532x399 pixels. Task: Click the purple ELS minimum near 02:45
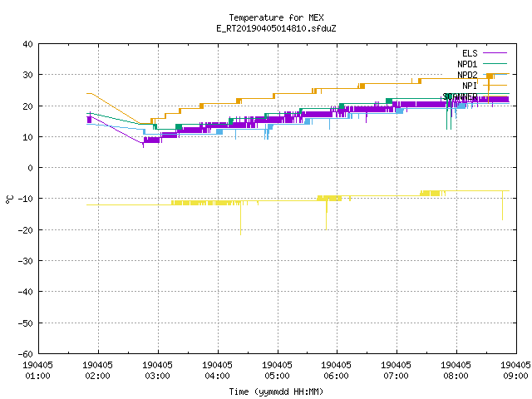point(143,144)
